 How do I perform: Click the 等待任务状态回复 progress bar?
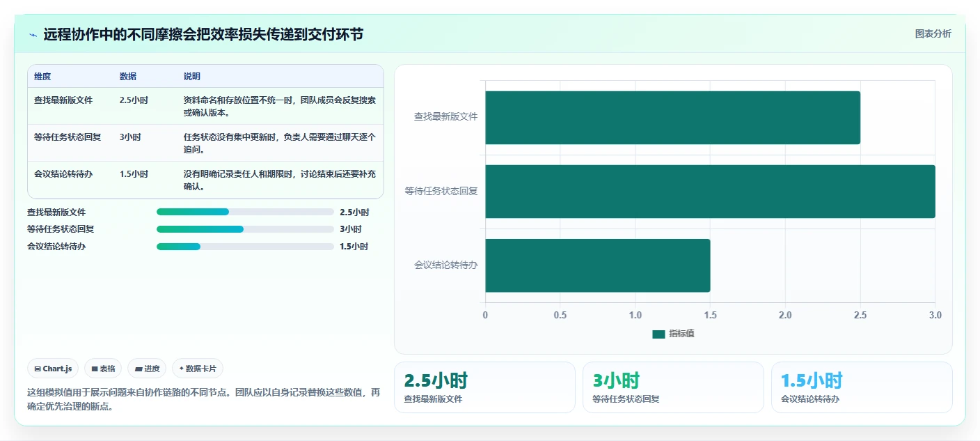point(245,229)
